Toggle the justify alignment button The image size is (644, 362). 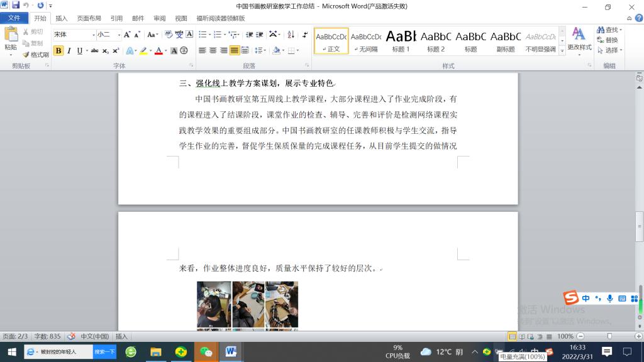(235, 50)
